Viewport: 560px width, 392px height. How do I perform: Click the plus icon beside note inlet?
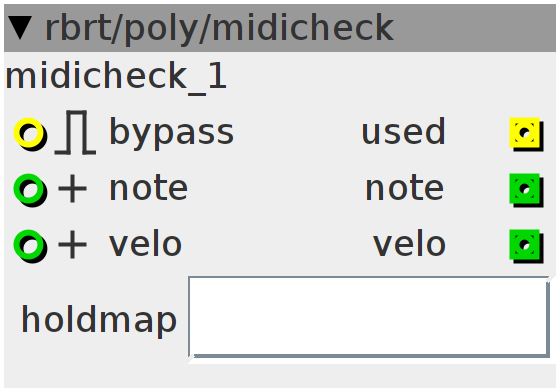pyautogui.click(x=72, y=189)
